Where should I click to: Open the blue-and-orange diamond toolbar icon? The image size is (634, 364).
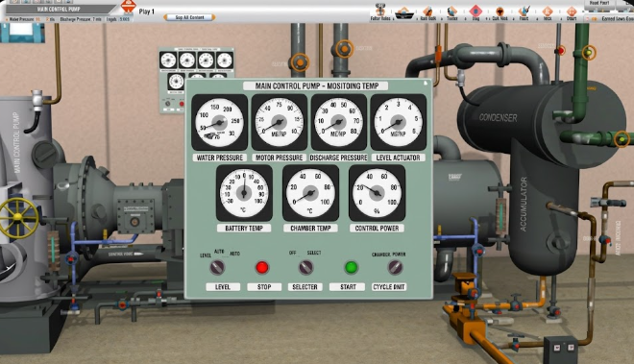point(451,11)
